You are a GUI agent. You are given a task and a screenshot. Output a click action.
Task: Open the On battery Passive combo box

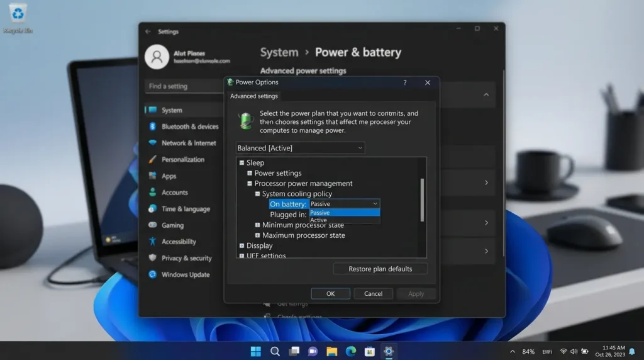[x=345, y=204]
